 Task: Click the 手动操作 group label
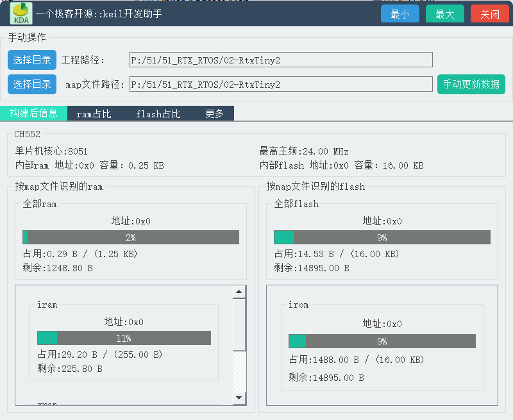click(x=27, y=37)
